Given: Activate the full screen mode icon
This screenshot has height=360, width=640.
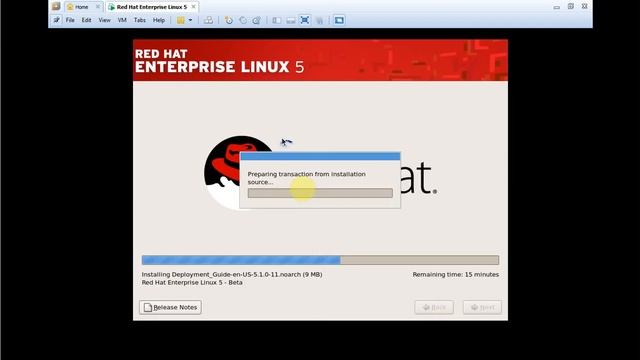Looking at the screenshot, I should pyautogui.click(x=304, y=20).
